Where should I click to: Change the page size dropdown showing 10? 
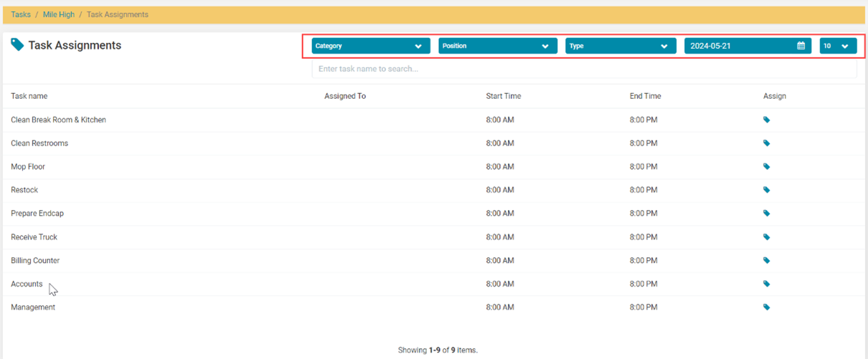[x=839, y=46]
